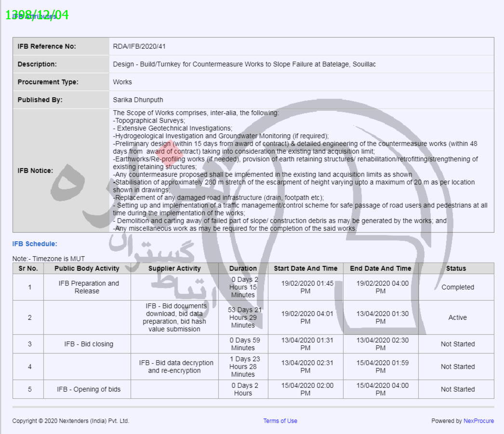Follow the NexProcure link in the footer
Image resolution: width=504 pixels, height=434 pixels.
coord(478,421)
